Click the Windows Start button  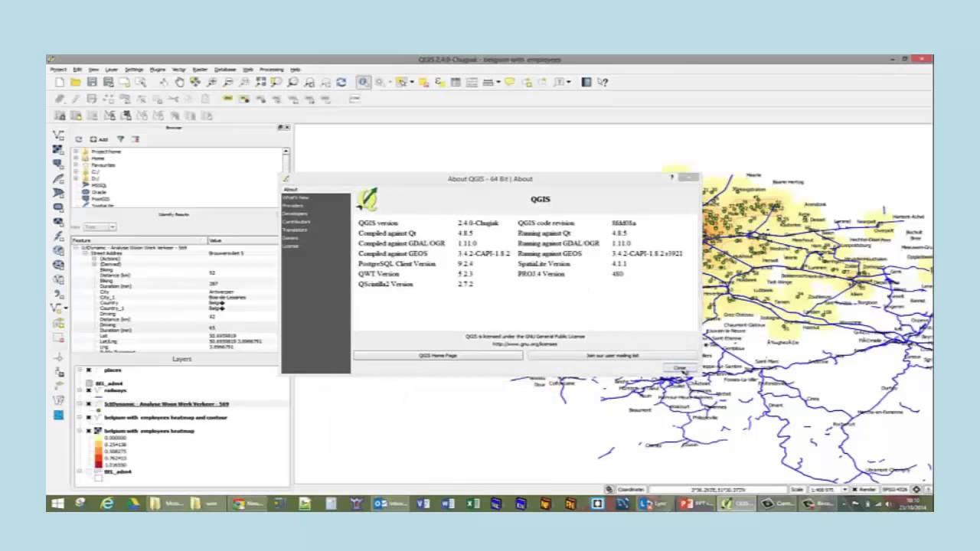(x=57, y=504)
